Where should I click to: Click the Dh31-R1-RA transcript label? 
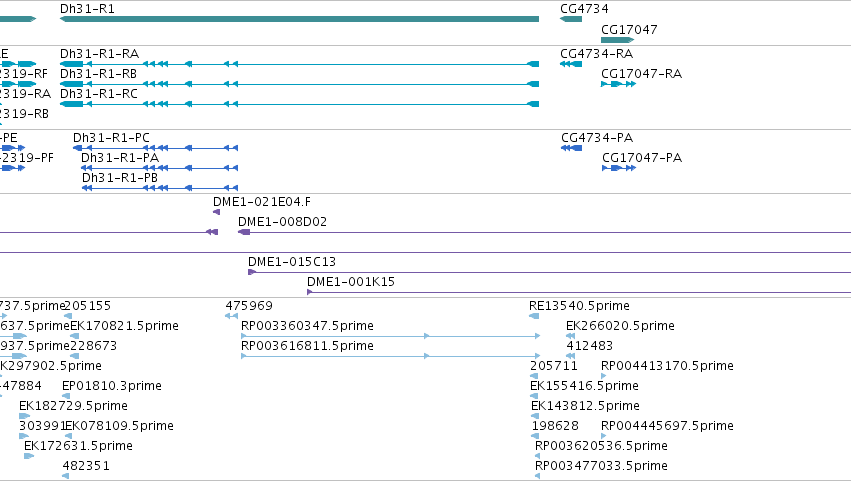[99, 54]
